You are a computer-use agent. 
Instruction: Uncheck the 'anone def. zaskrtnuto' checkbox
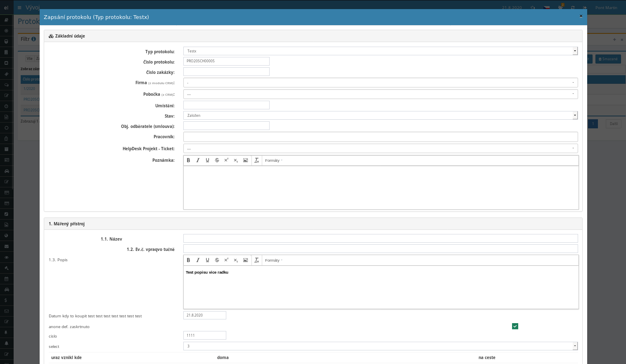[x=515, y=326]
